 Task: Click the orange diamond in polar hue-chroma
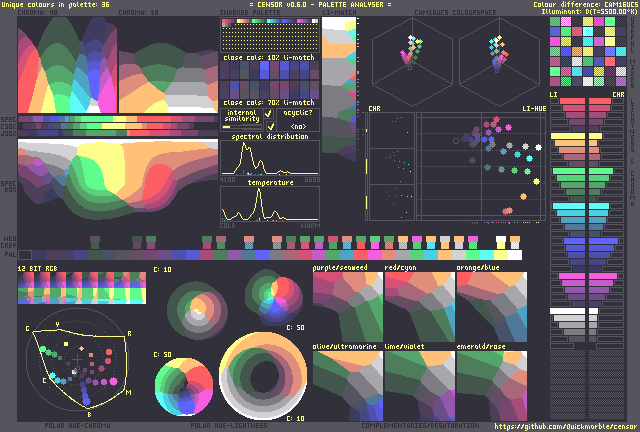pos(81,348)
